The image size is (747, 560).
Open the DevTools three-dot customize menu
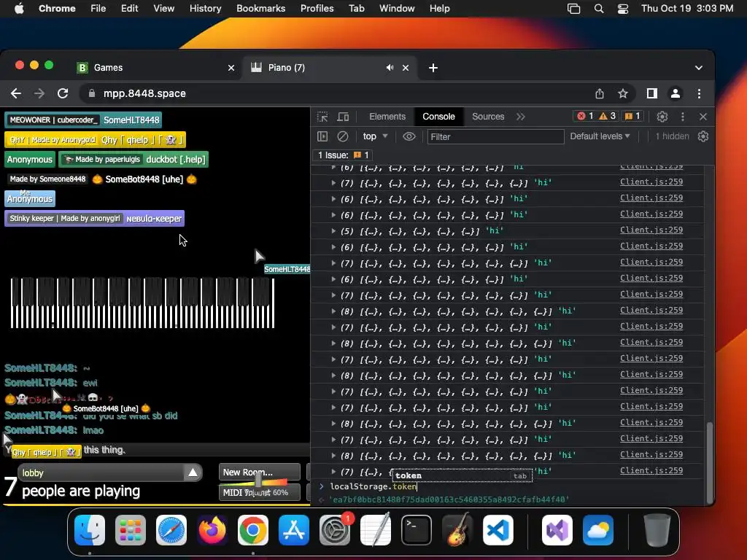click(x=683, y=117)
